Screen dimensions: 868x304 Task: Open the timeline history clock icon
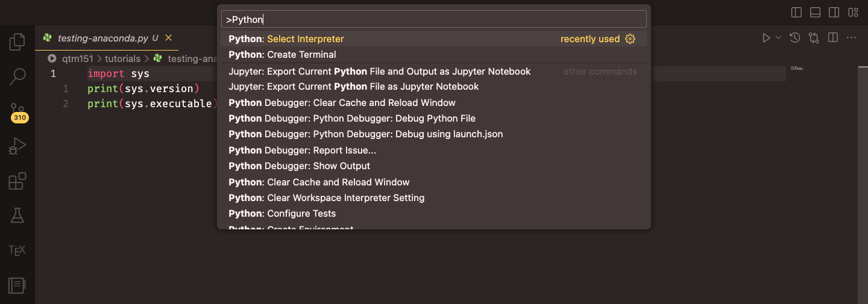(x=795, y=38)
